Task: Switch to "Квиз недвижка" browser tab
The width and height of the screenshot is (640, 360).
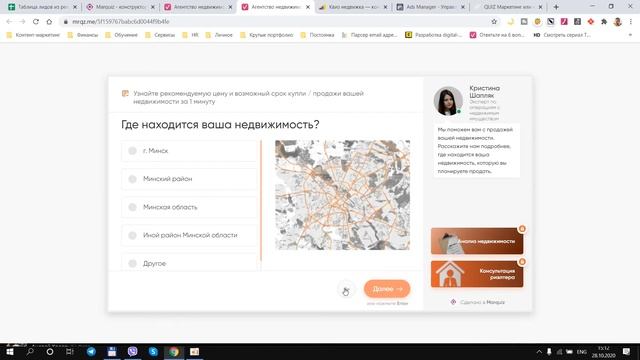Action: 353,7
